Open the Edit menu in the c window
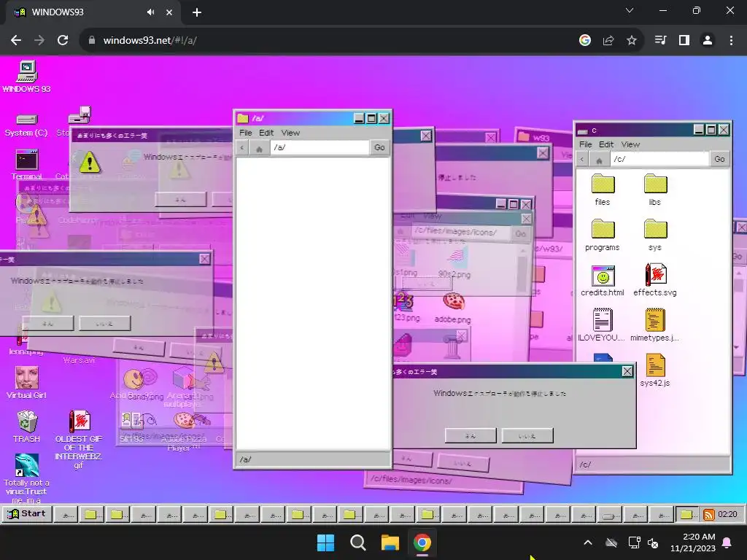747x560 pixels. click(x=606, y=144)
